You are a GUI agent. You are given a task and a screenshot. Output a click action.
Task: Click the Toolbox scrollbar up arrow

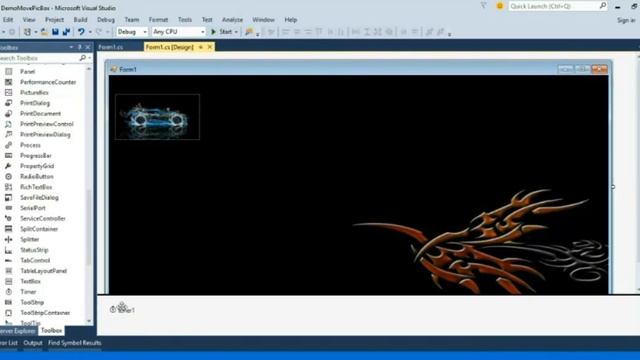[89, 69]
